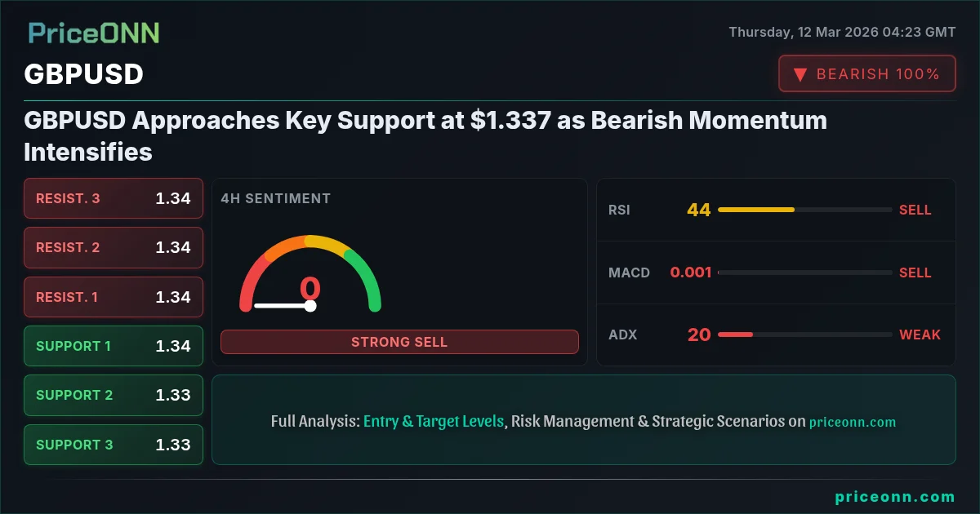Click the priceonn.com footer text
This screenshot has width=980, height=514.
click(895, 497)
